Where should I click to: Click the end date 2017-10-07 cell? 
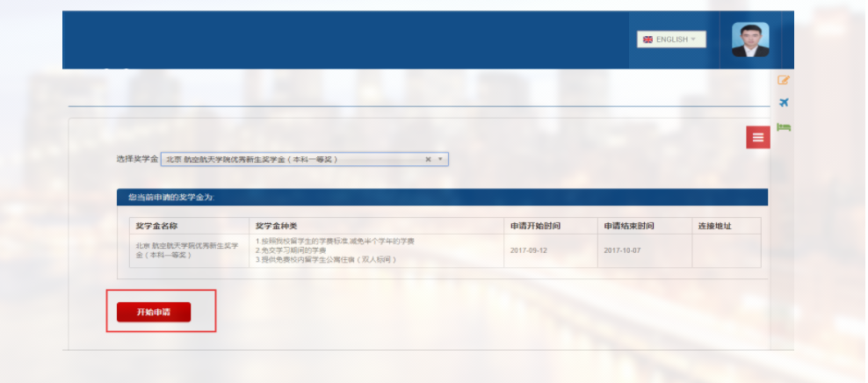point(623,250)
